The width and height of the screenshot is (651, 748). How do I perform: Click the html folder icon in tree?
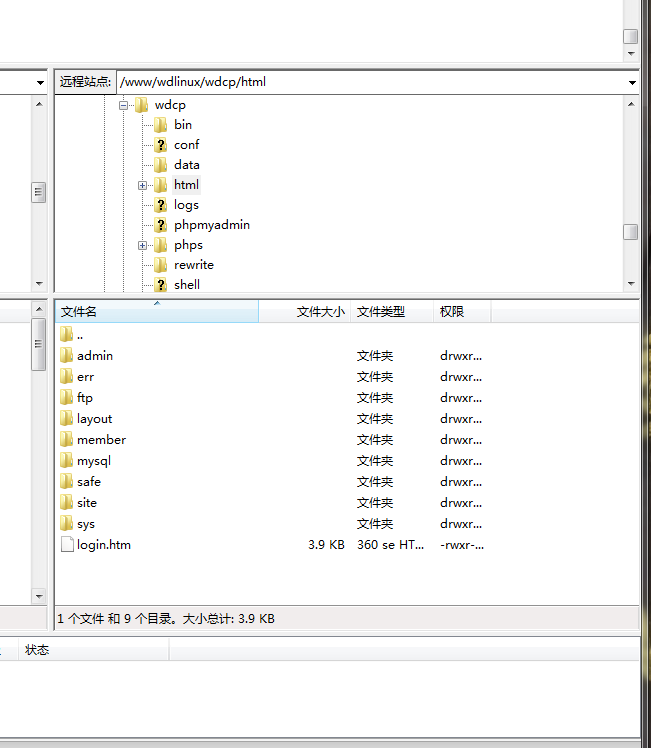click(x=161, y=185)
